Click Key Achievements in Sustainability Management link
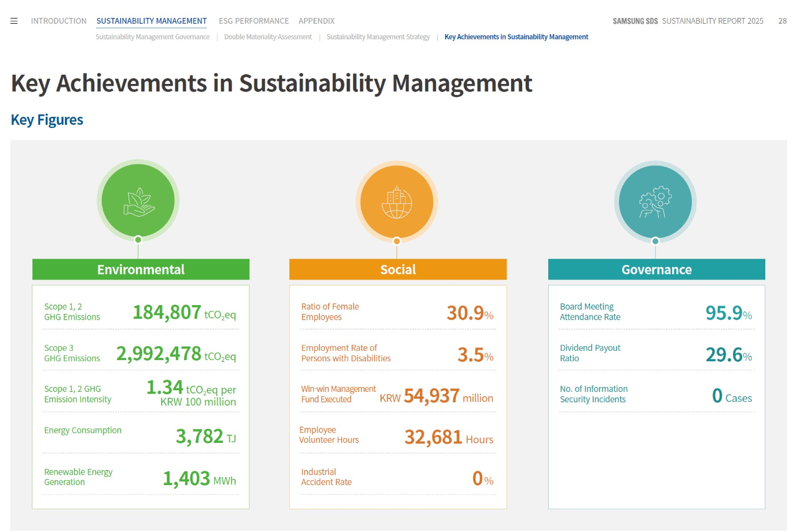796x532 pixels. pyautogui.click(x=516, y=37)
